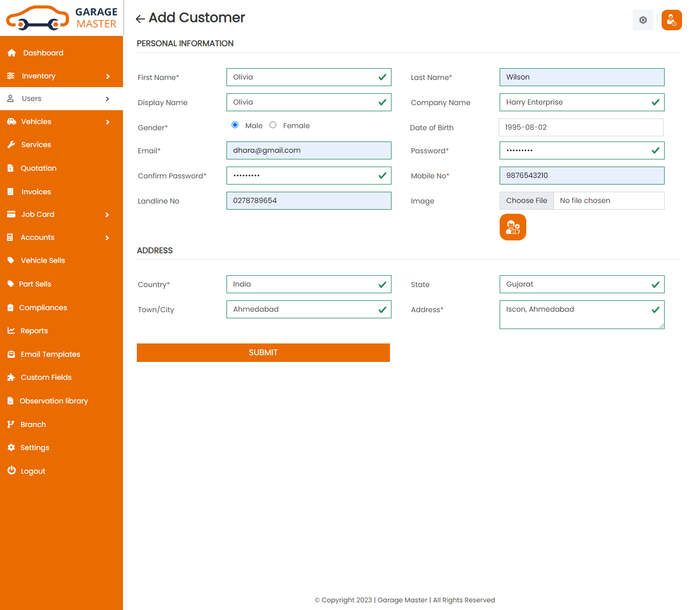700x610 pixels.
Task: Click the customer image preview thumbnail
Action: tap(512, 227)
